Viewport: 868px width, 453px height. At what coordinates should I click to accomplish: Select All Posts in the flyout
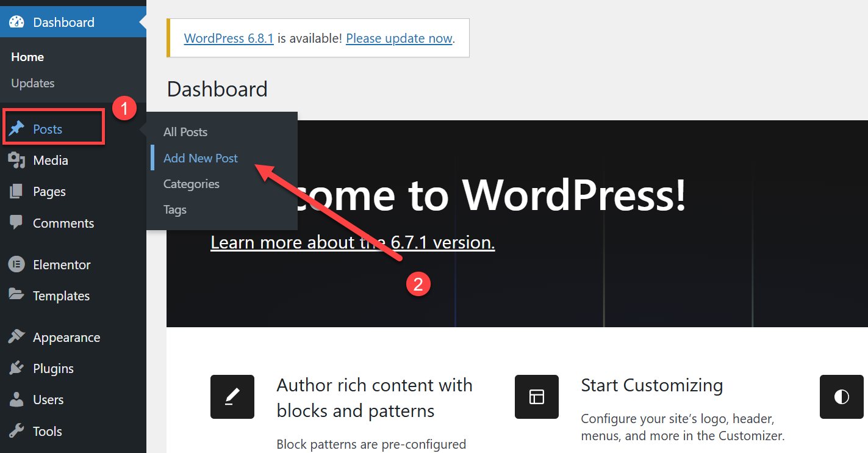click(185, 132)
